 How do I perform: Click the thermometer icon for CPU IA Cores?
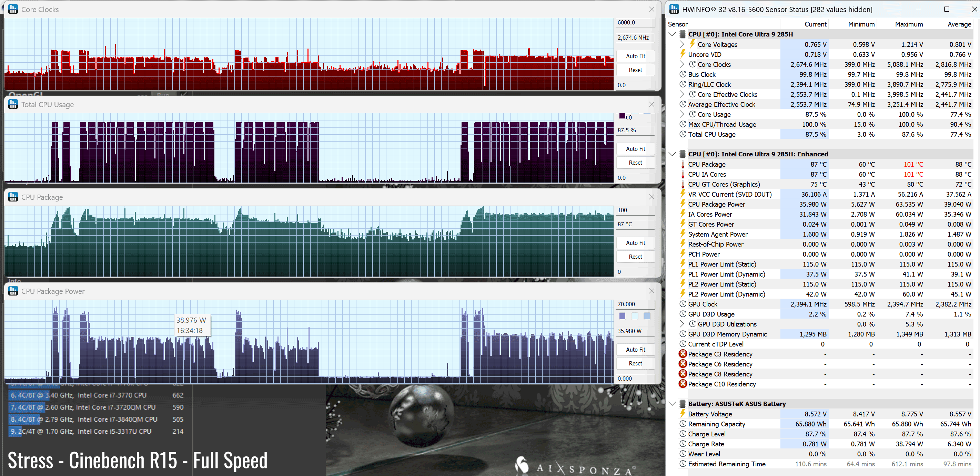683,174
